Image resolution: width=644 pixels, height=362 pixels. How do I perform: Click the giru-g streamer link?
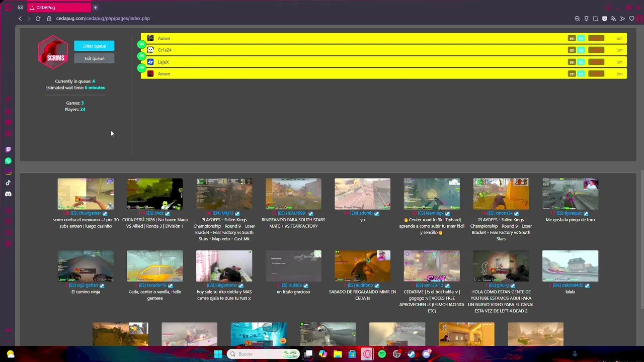(x=498, y=286)
